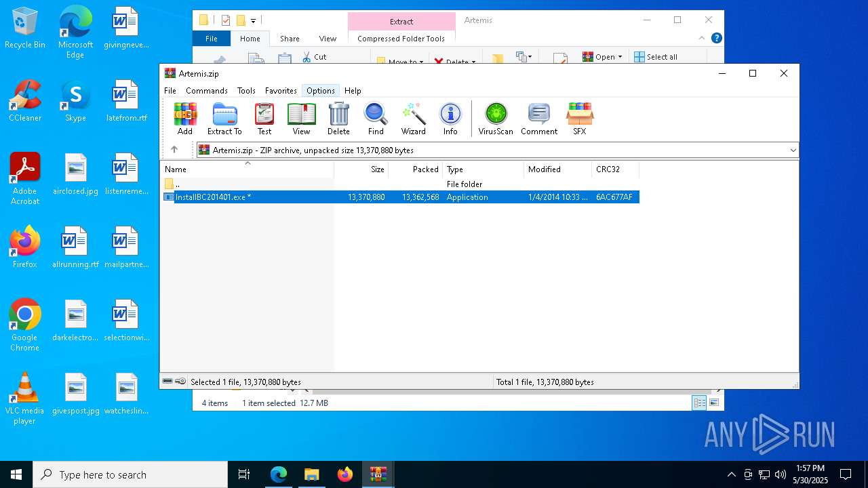Open the notification center icon
Screen dimensions: 868x488
tap(846, 474)
